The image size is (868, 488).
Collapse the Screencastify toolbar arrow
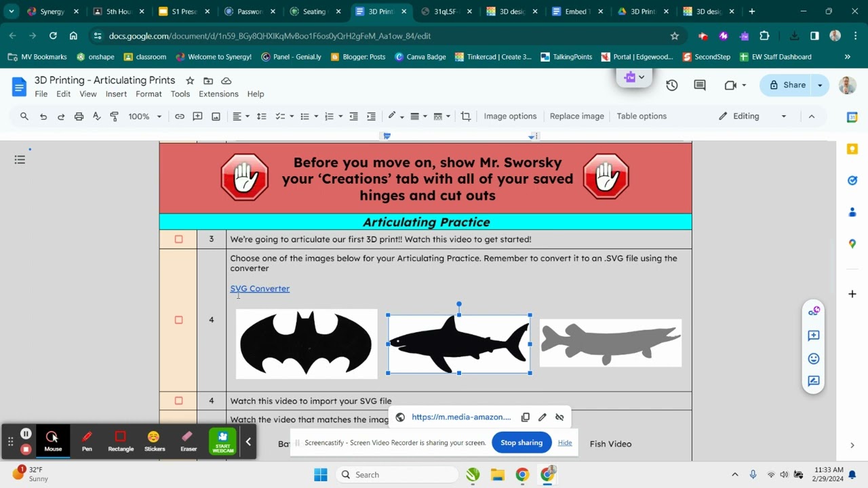[248, 442]
